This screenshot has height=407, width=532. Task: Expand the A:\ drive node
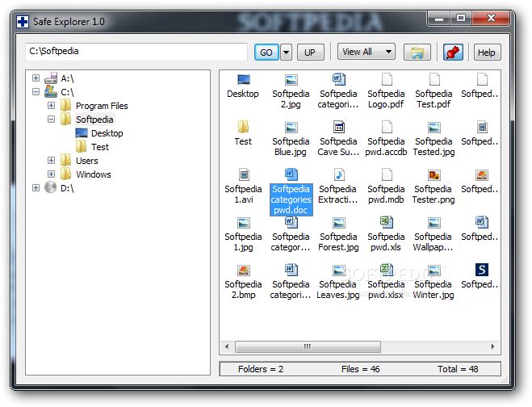36,78
